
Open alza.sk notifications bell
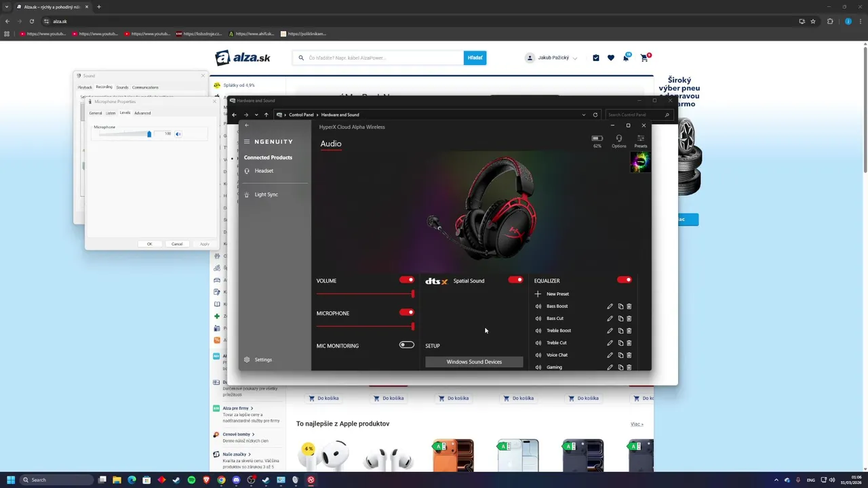pos(626,58)
